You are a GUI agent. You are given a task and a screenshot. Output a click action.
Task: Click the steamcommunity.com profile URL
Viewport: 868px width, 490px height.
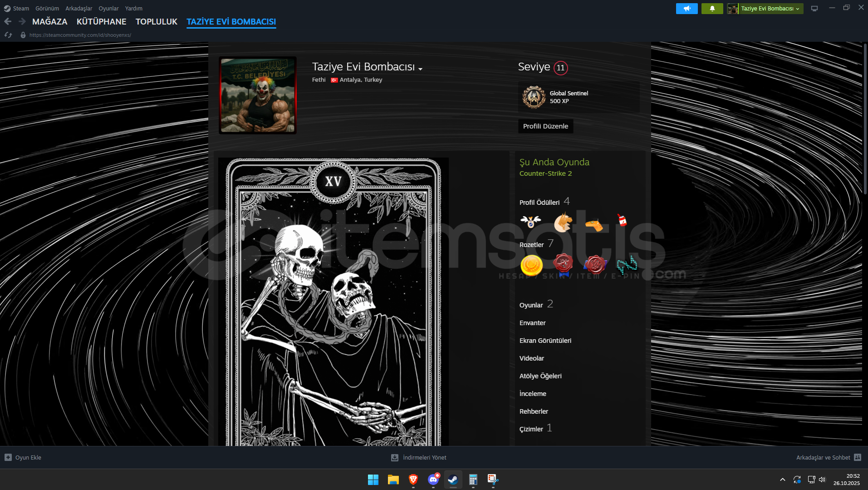(x=80, y=35)
